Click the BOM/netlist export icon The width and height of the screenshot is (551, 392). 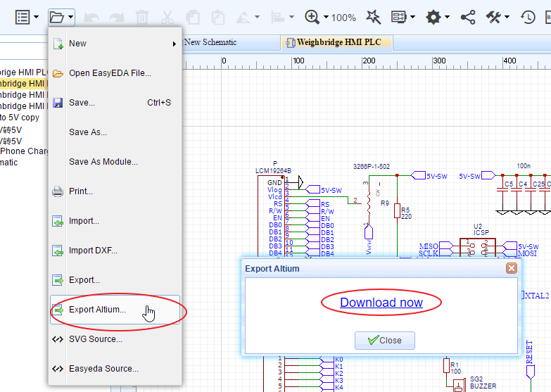click(399, 17)
